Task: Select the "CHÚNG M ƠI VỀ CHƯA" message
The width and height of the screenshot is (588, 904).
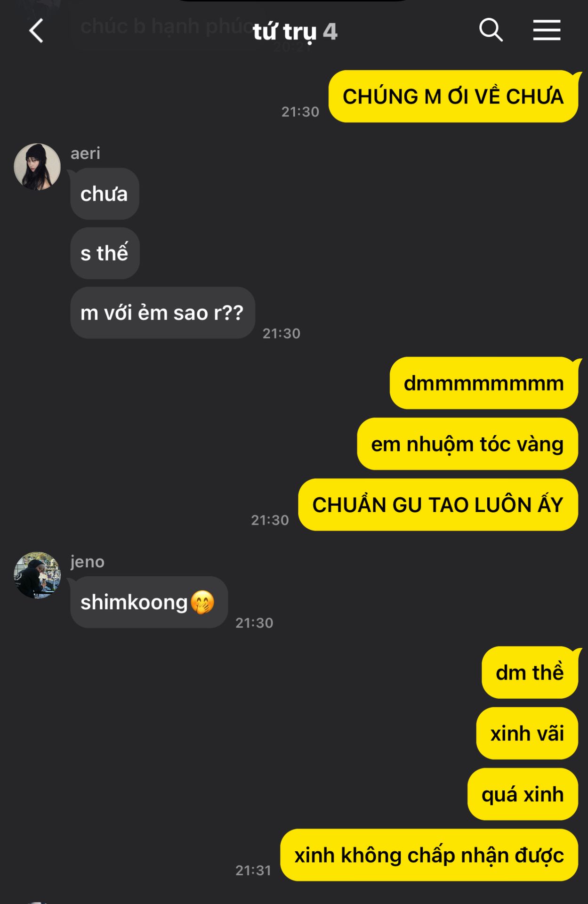Action: pyautogui.click(x=453, y=96)
